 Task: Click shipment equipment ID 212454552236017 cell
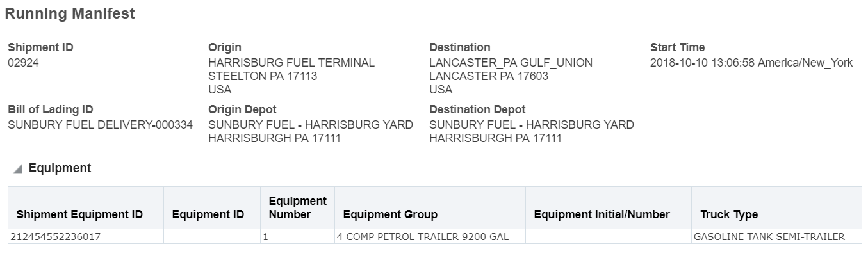[56, 237]
